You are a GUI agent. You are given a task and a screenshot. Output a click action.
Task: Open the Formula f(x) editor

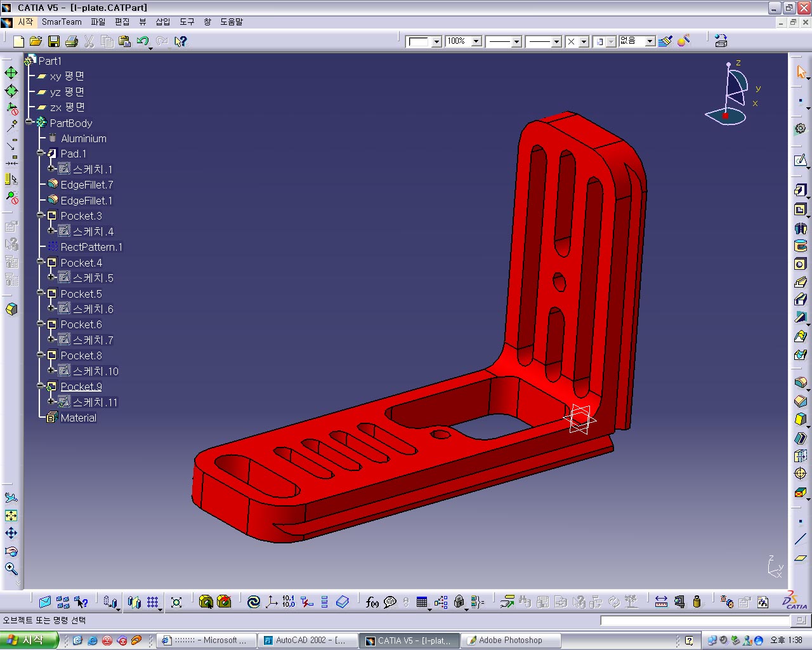(x=372, y=602)
